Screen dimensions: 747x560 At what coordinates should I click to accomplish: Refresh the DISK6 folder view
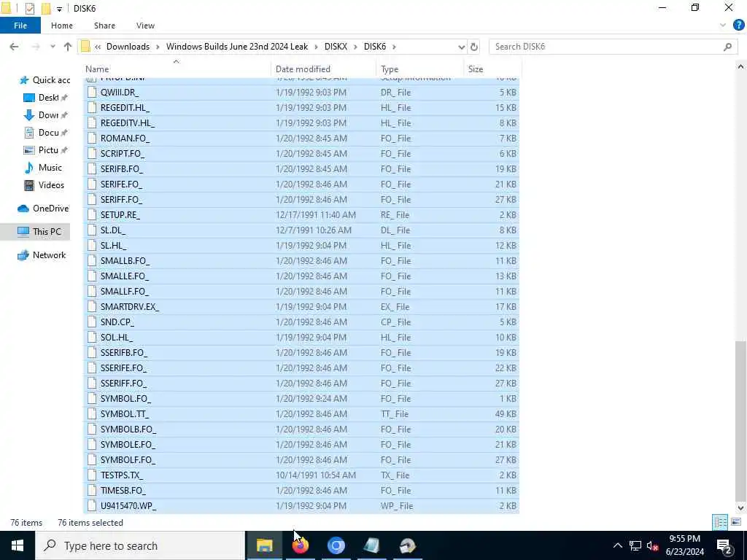tap(474, 47)
